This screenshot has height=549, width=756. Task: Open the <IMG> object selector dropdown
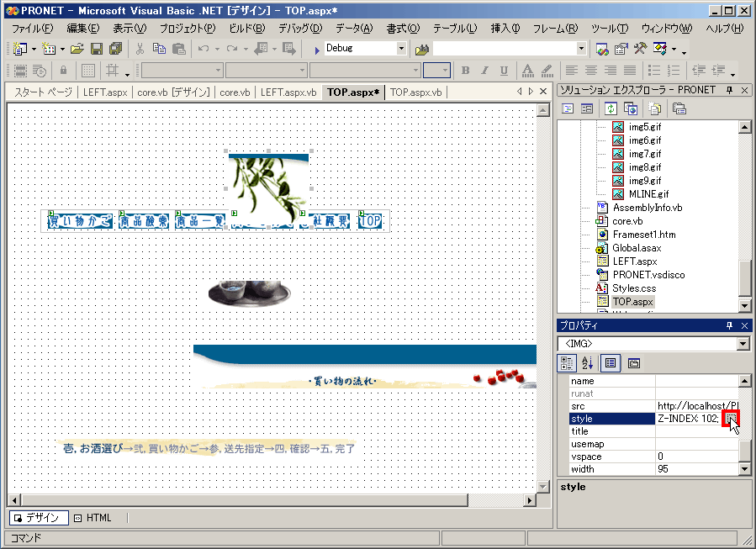(x=743, y=344)
